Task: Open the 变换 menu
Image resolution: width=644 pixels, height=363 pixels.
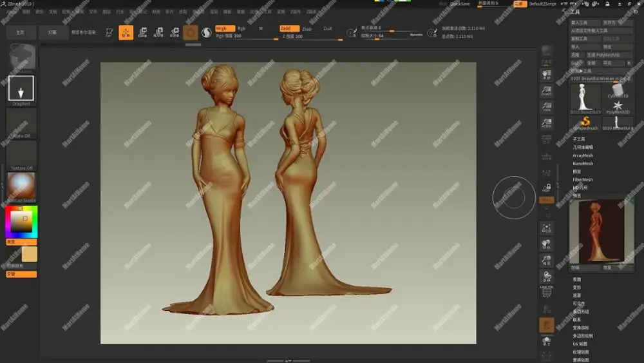Action: point(281,12)
